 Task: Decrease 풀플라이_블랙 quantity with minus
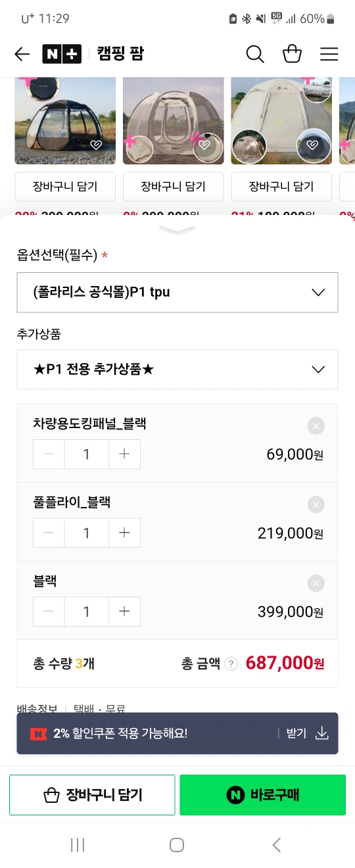click(x=49, y=533)
